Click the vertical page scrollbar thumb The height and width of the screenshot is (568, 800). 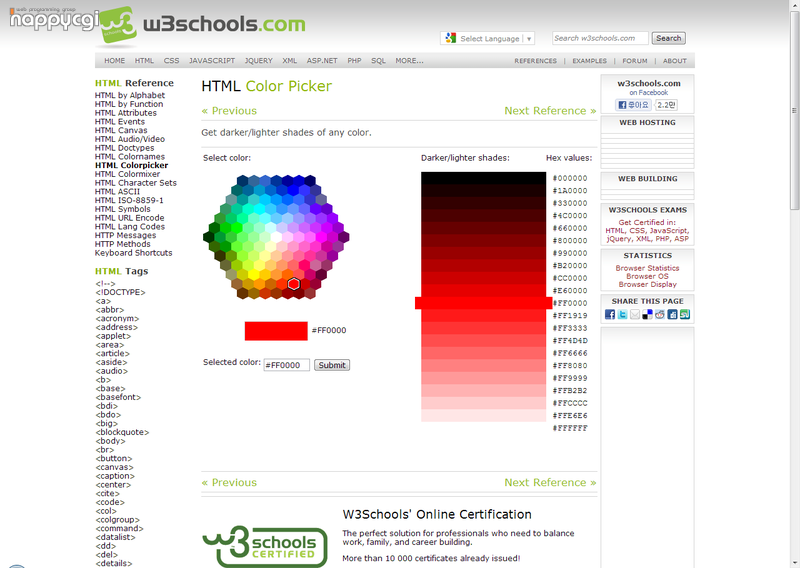click(794, 110)
